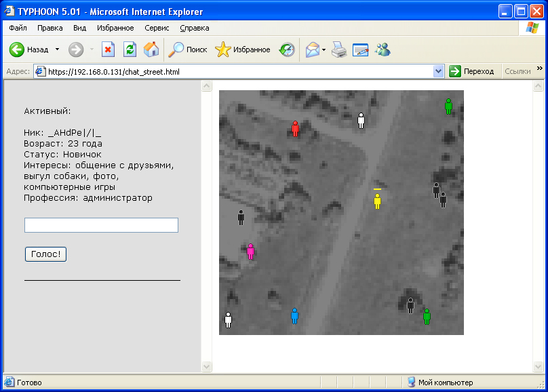Click Мой компьютер zone in status bar
Image resolution: width=548 pixels, height=392 pixels.
point(440,383)
